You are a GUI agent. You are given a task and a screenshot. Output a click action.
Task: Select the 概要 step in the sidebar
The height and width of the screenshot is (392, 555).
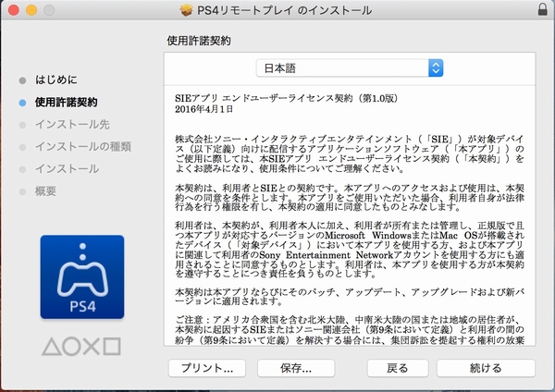pos(47,190)
